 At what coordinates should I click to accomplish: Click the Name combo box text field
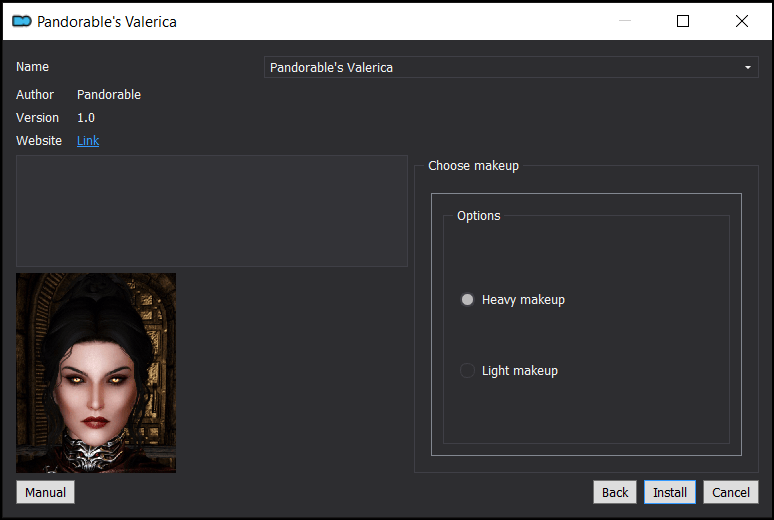(x=511, y=67)
